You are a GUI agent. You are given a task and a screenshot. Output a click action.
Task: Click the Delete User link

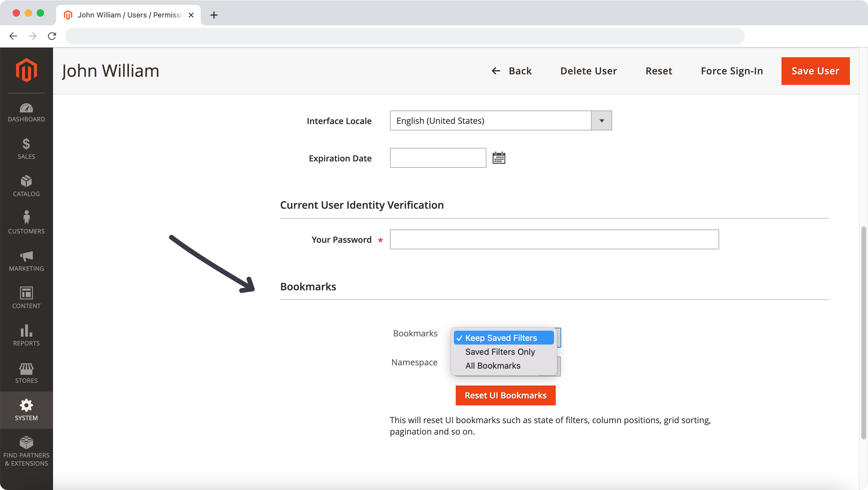pyautogui.click(x=588, y=71)
